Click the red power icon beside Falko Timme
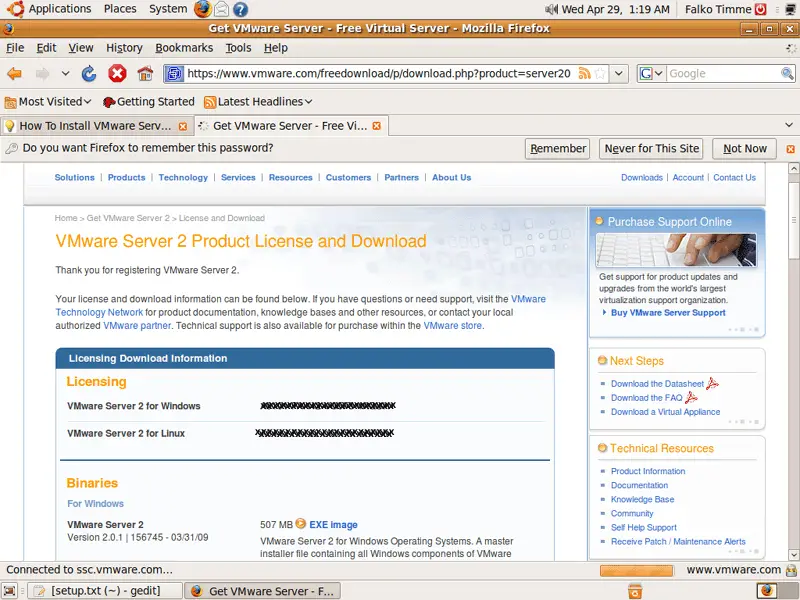 [761, 9]
